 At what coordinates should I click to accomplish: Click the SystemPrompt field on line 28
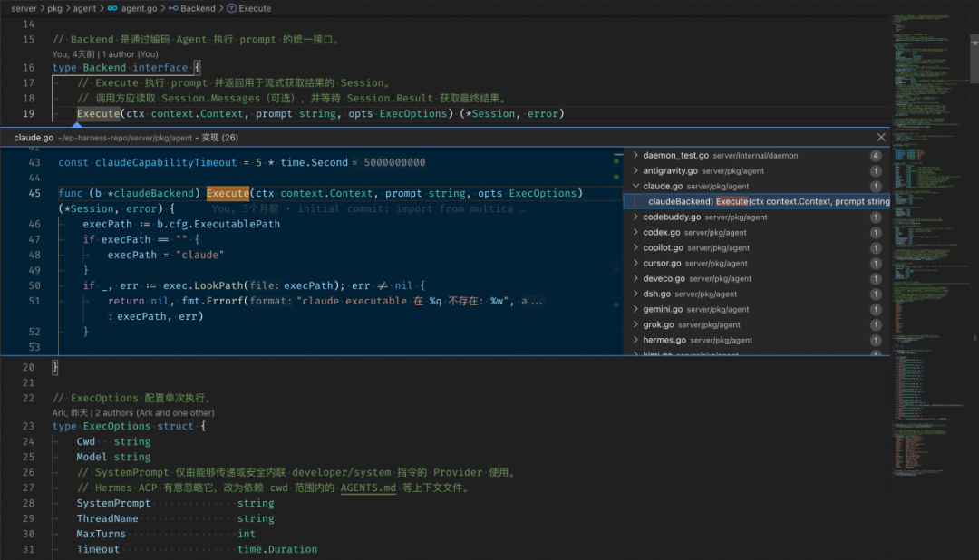point(113,503)
